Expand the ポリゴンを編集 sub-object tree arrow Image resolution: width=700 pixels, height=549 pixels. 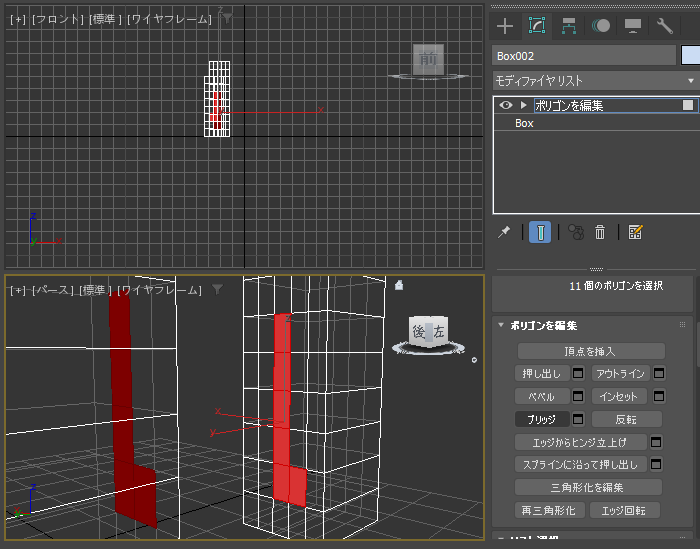[524, 105]
